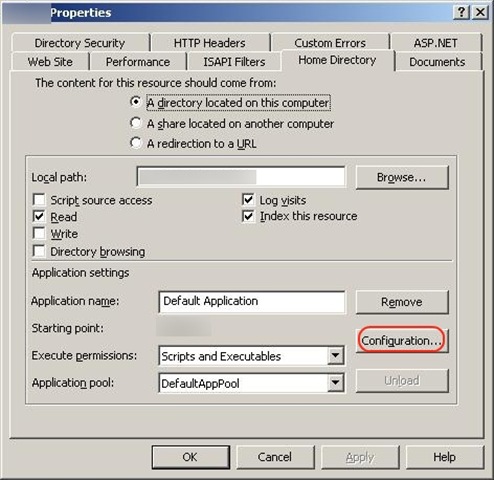Viewport: 494px width, 480px height.
Task: Uncheck the Read permission checkbox
Action: coord(39,216)
